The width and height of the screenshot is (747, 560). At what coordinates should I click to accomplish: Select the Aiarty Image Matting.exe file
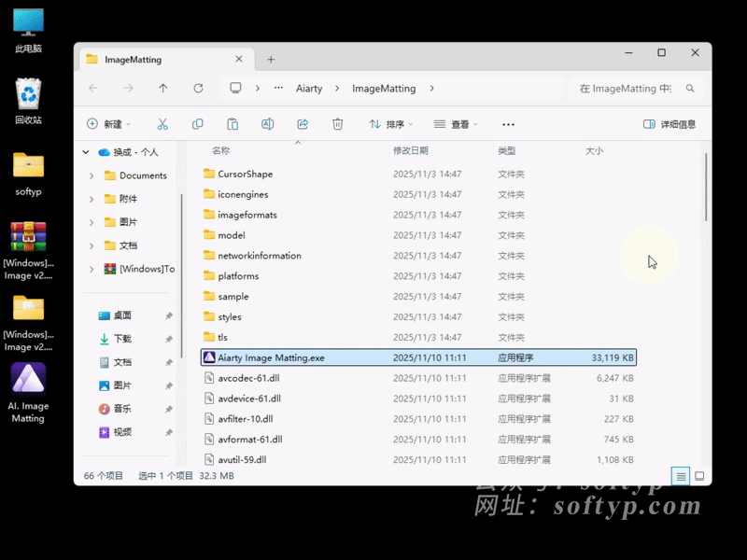(x=417, y=357)
